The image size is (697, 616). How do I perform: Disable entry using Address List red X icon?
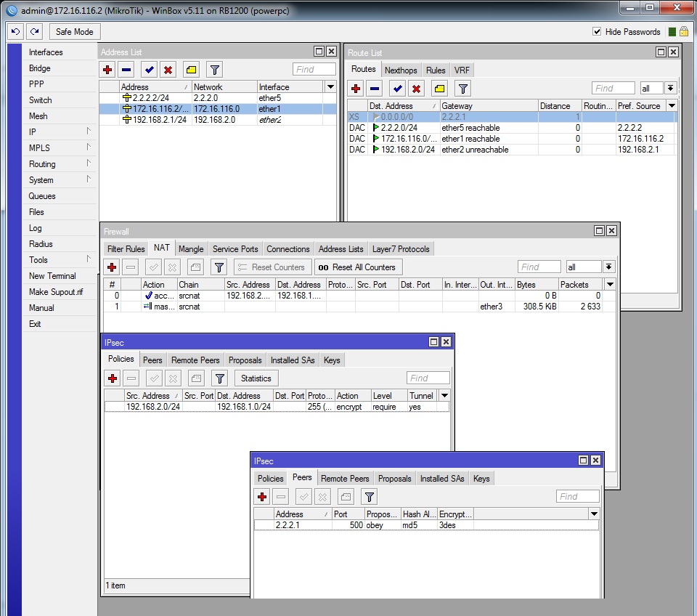[x=168, y=70]
